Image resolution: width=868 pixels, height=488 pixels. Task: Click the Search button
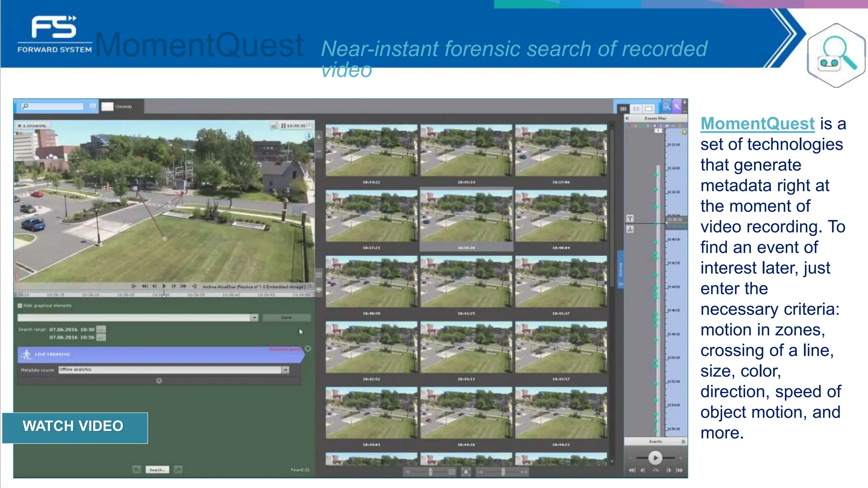pos(157,470)
